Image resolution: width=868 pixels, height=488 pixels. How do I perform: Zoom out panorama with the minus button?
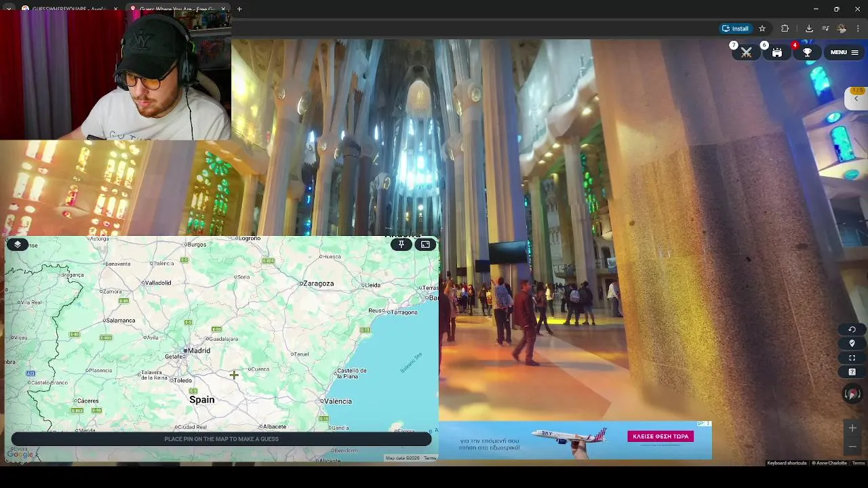(x=852, y=447)
